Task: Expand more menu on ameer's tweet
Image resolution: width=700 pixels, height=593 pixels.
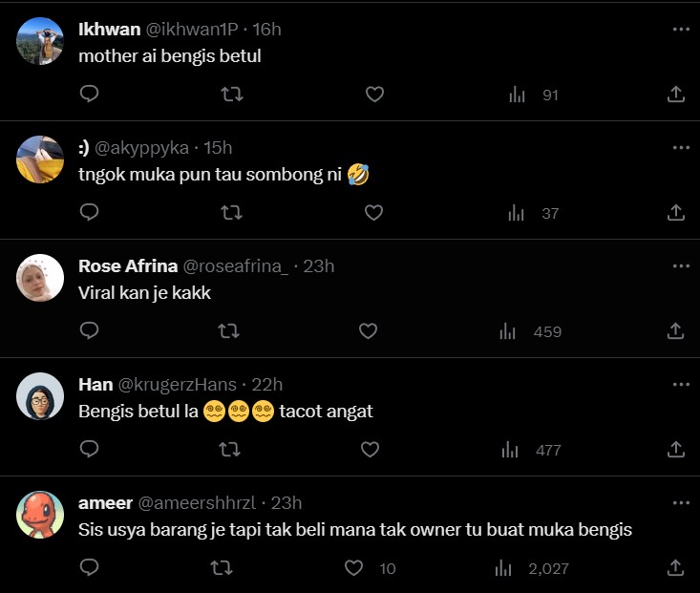Action: click(680, 502)
